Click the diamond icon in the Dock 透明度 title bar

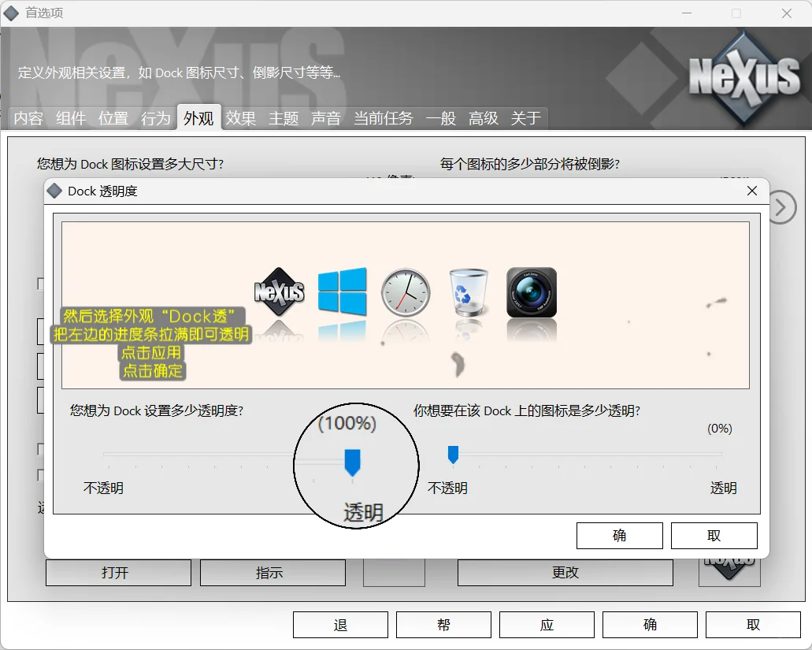tap(54, 190)
